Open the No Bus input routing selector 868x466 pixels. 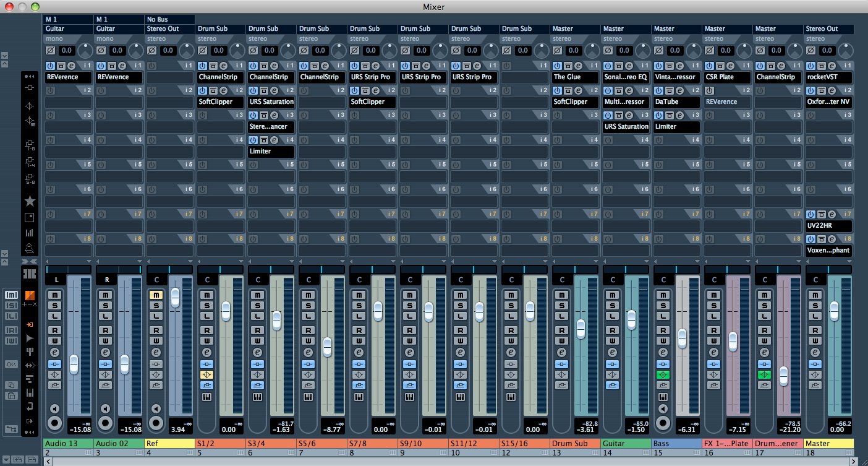click(x=170, y=20)
